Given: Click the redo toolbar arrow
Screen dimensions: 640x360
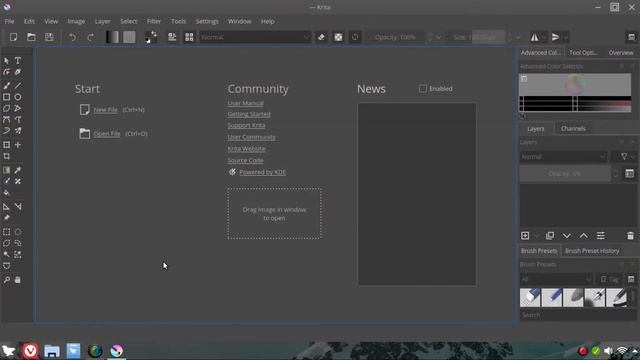Looking at the screenshot, I should (x=90, y=37).
